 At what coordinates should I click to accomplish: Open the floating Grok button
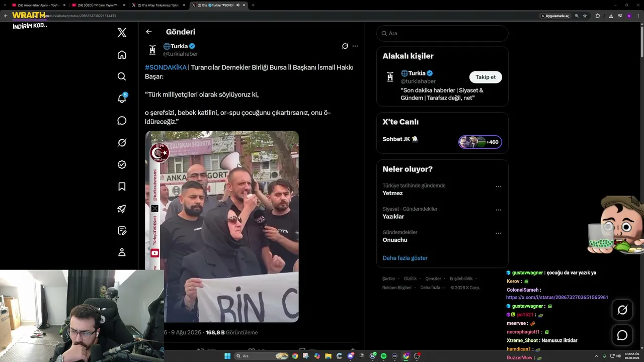[622, 310]
